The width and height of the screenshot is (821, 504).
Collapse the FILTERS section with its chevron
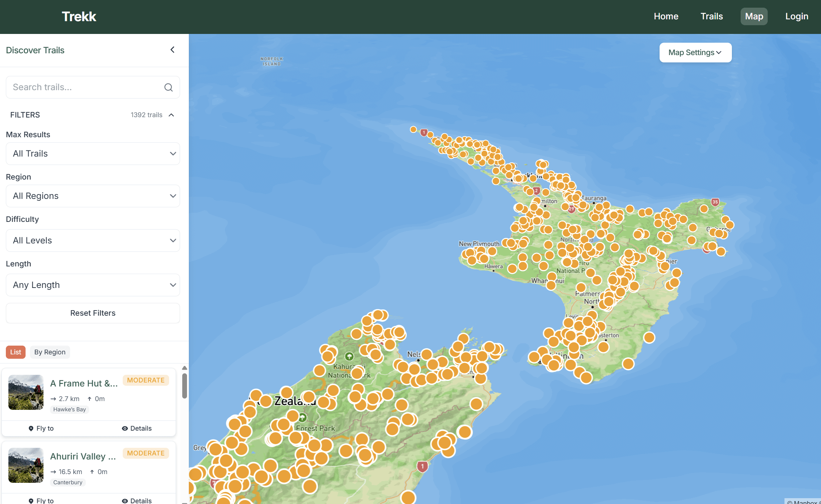click(x=171, y=115)
